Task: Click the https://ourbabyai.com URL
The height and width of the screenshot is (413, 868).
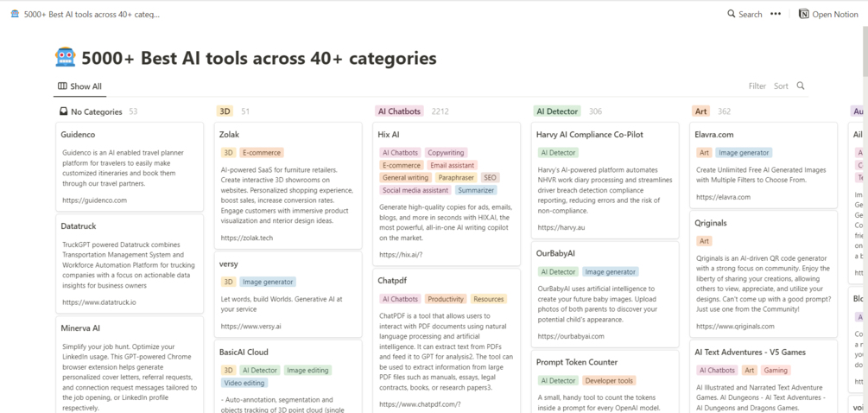Action: click(x=571, y=336)
